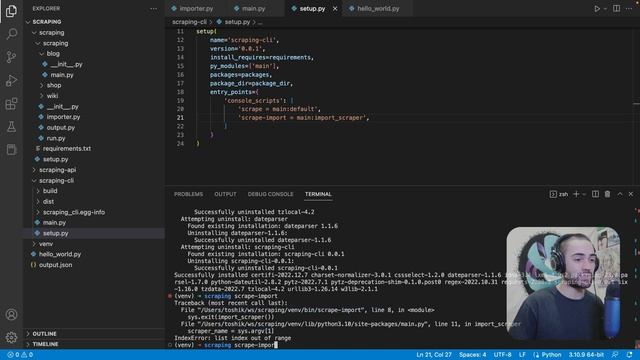Select the Terminal panel tab

[318, 194]
